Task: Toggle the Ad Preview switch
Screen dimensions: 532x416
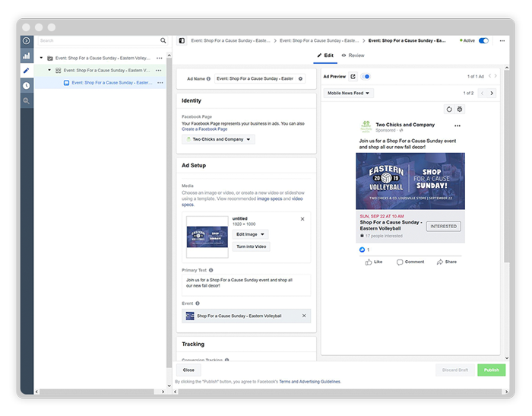Action: click(x=366, y=77)
